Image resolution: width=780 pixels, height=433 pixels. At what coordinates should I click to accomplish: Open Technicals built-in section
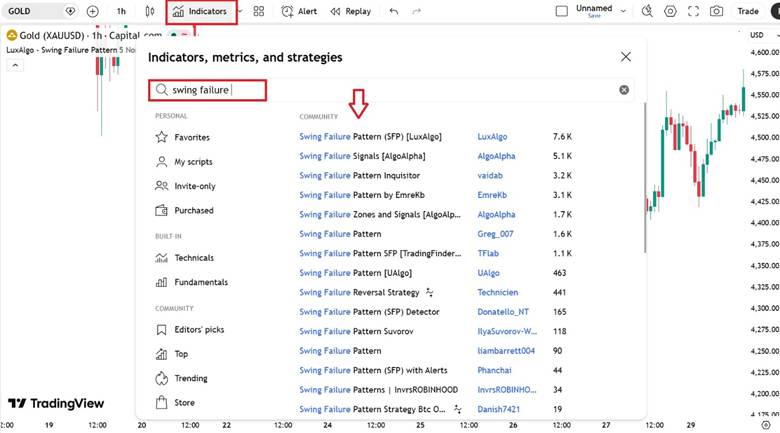tap(184, 258)
